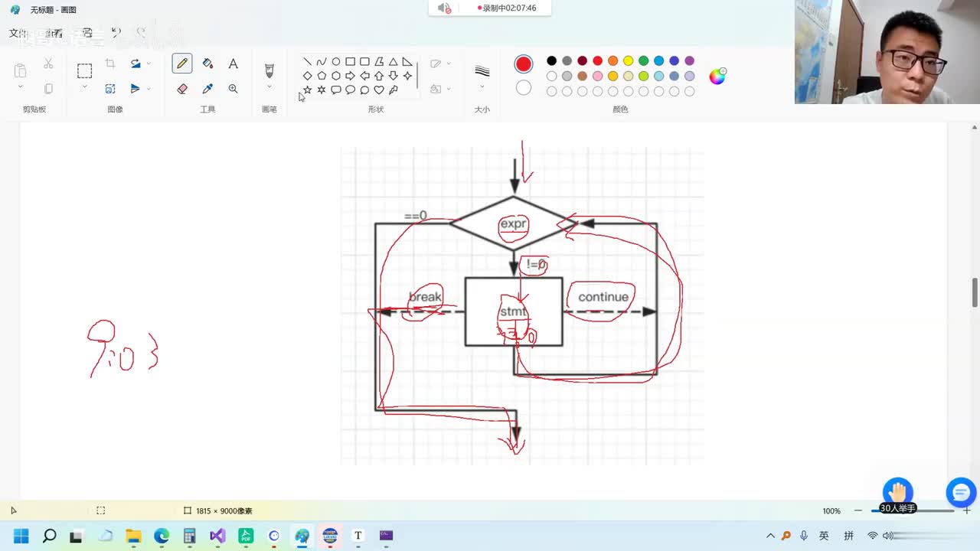This screenshot has width=980, height=551.
Task: Select the Fill bucket tool
Action: click(207, 64)
